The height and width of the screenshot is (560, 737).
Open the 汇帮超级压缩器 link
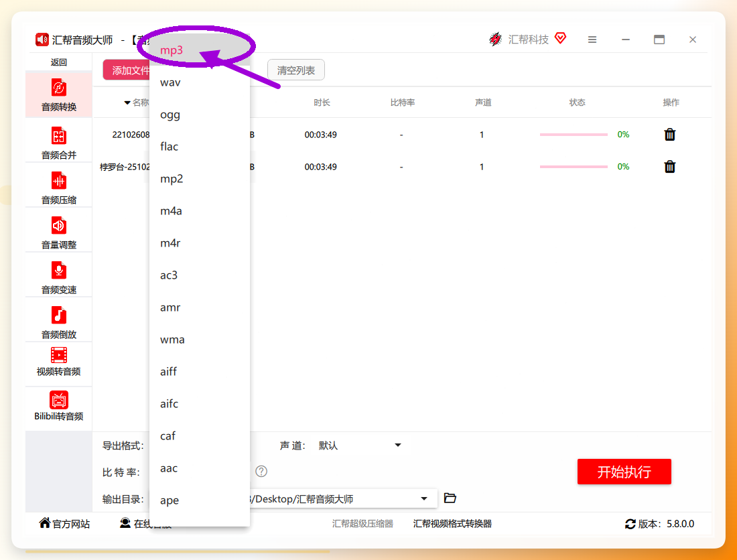click(x=362, y=523)
